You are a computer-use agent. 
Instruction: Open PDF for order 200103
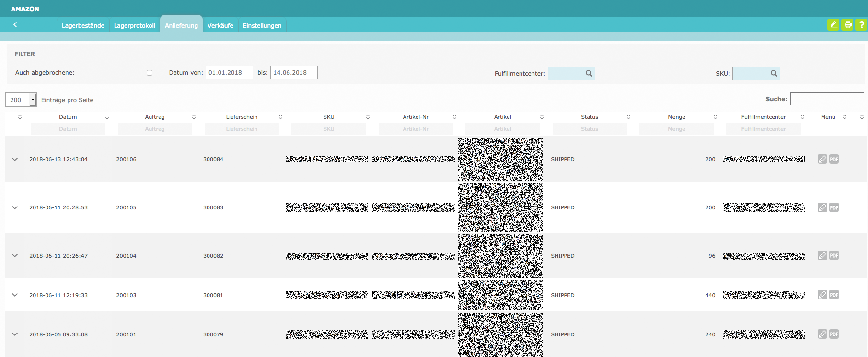[834, 295]
